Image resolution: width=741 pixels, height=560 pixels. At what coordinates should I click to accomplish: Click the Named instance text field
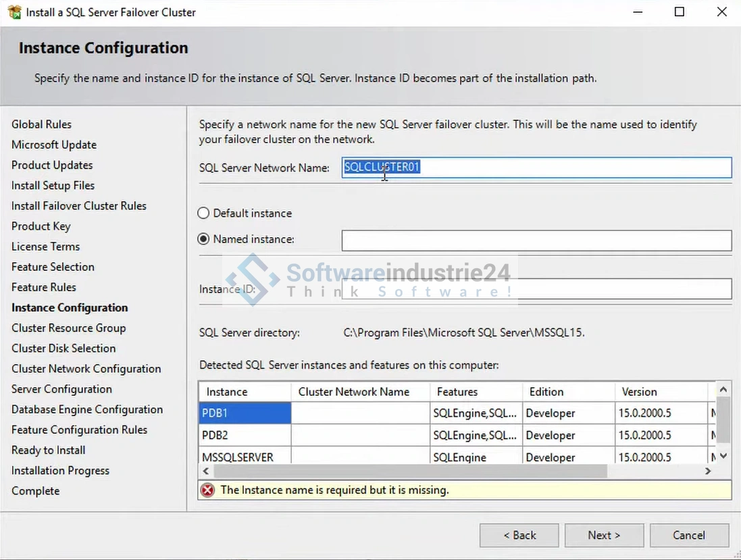pos(536,240)
